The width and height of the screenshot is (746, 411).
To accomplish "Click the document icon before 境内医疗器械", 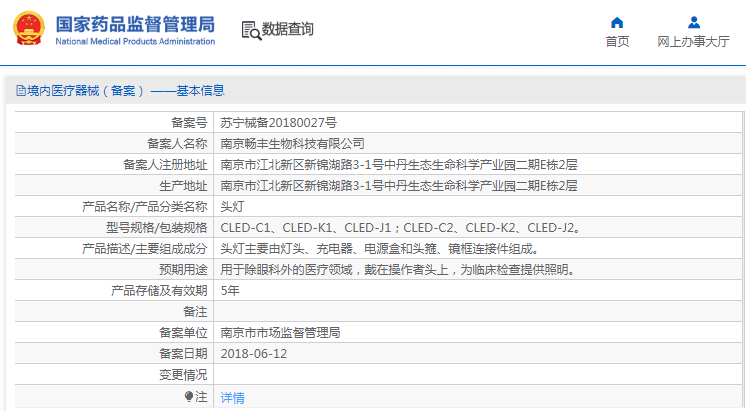I will point(20,91).
